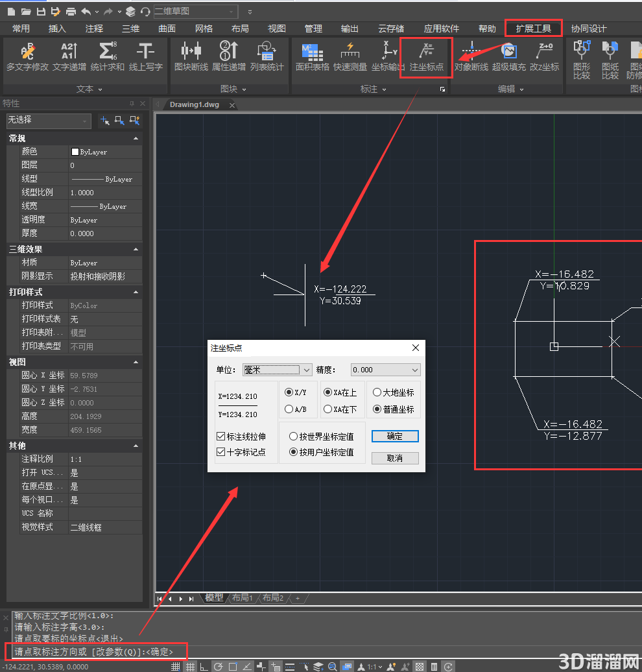The height and width of the screenshot is (672, 642).
Task: Open the 坐标输出 tool
Action: (x=388, y=57)
